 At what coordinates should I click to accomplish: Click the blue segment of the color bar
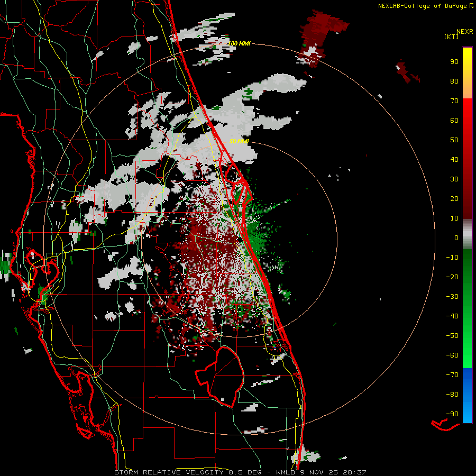pyautogui.click(x=467, y=395)
